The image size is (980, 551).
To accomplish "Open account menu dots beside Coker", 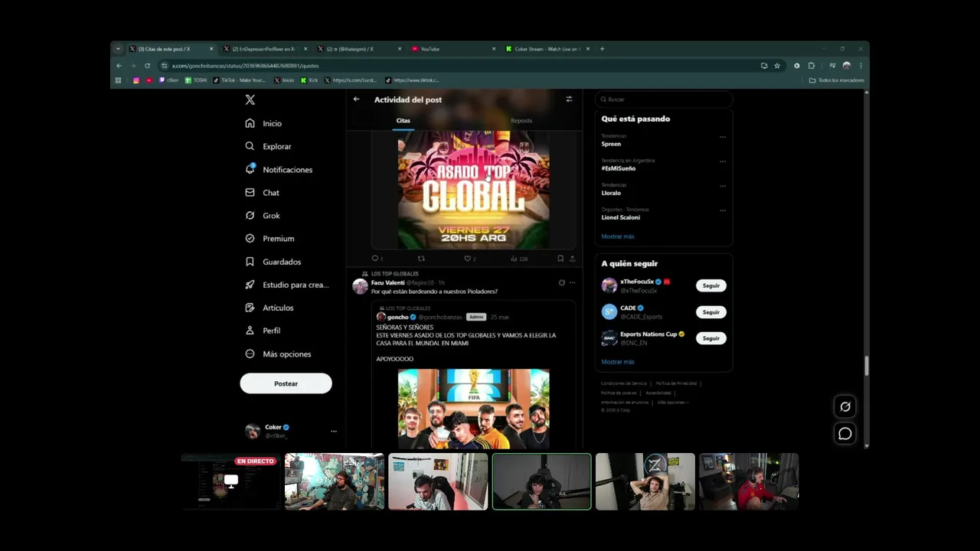I will [x=333, y=432].
